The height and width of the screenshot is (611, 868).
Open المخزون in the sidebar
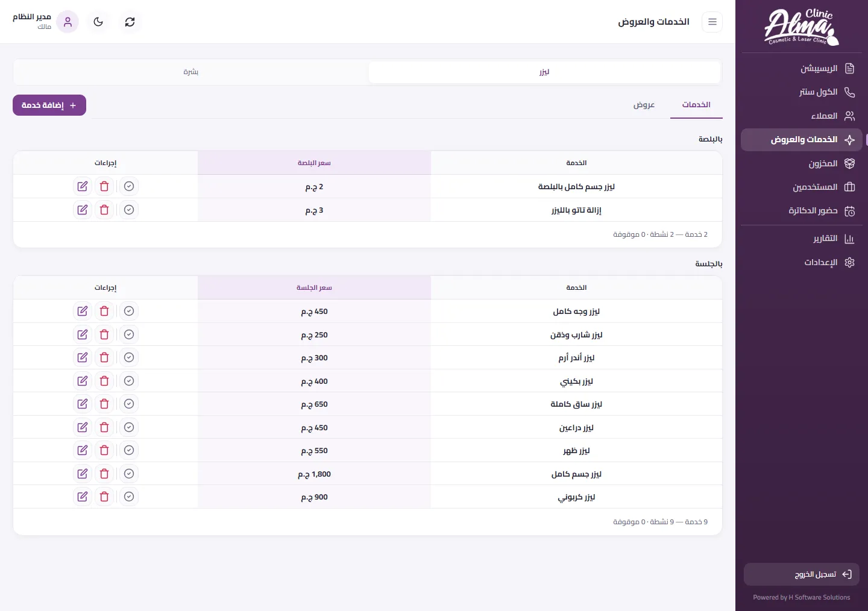coord(802,163)
